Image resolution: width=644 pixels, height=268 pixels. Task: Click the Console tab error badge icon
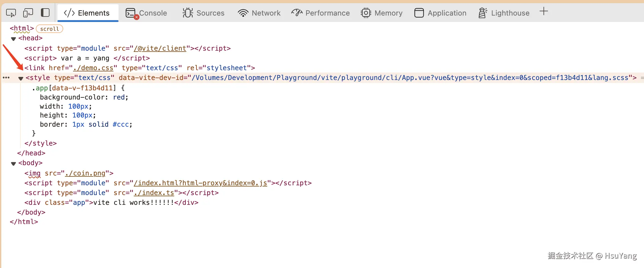[x=137, y=17]
